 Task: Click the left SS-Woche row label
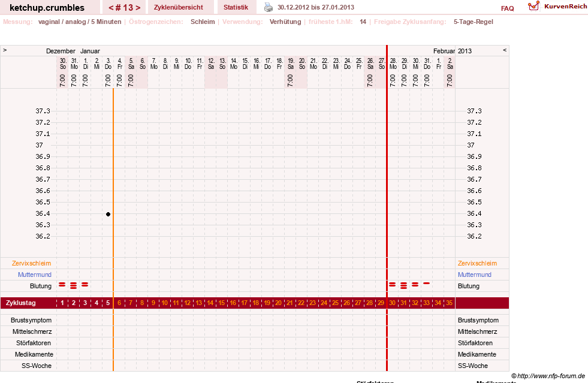37,366
